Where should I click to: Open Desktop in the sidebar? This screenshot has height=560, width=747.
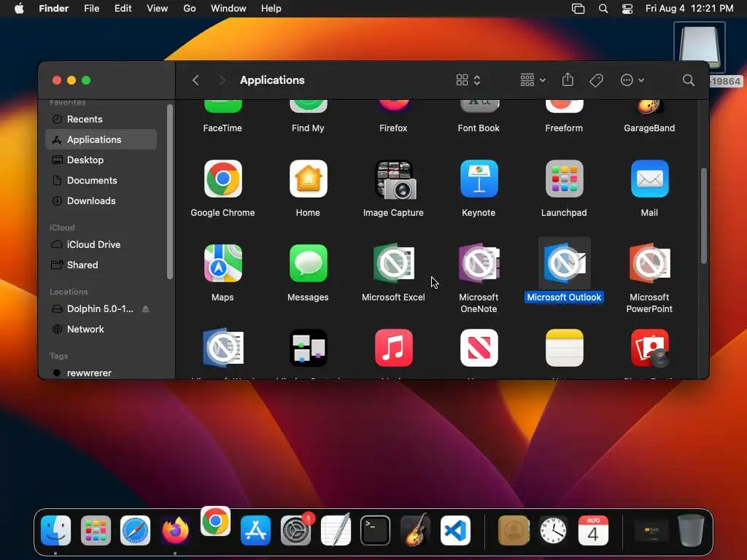coord(101,160)
